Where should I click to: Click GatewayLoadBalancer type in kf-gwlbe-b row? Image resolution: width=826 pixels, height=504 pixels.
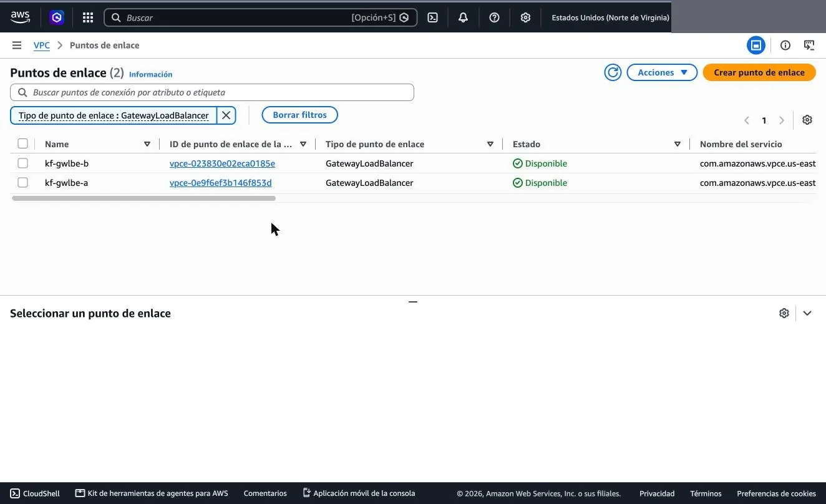369,163
